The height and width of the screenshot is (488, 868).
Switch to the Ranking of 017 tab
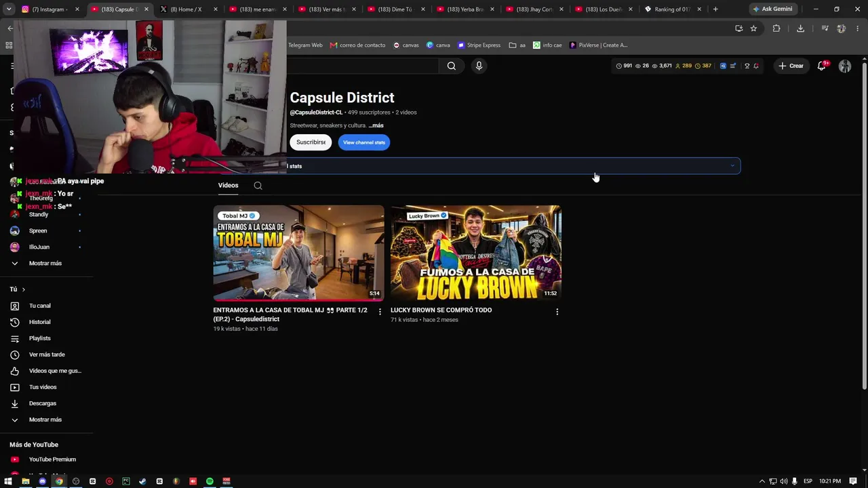[672, 9]
